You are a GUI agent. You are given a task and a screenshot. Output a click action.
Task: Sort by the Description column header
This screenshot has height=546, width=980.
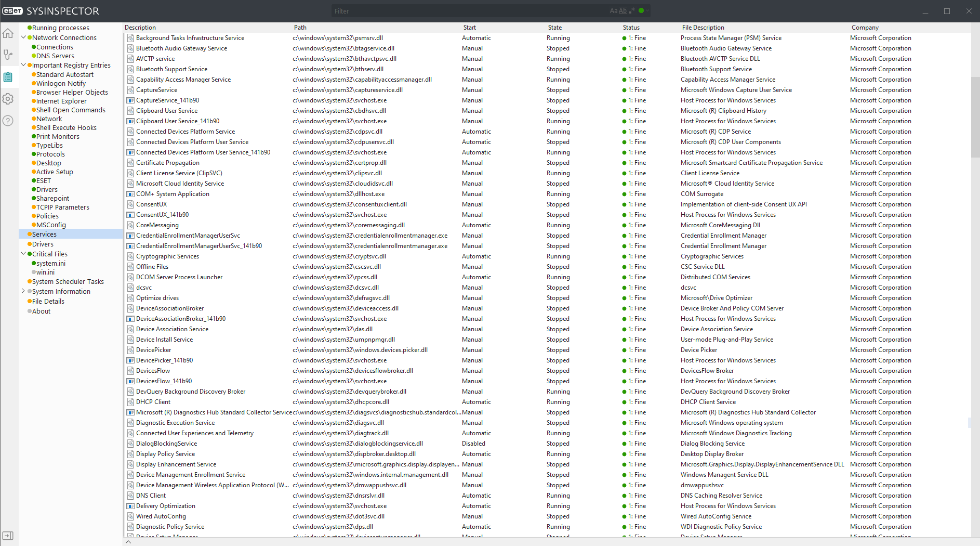[140, 28]
